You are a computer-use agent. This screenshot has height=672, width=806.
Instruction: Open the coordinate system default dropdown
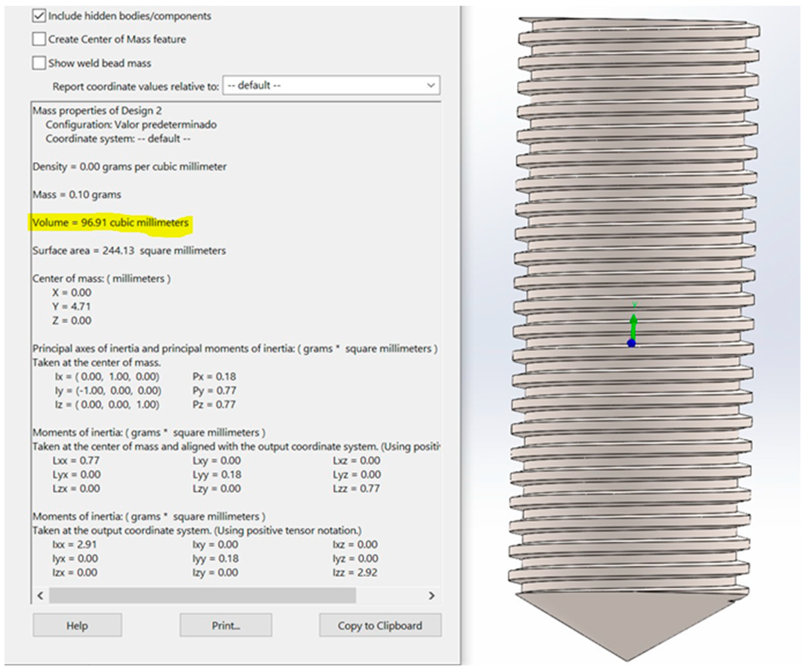(x=331, y=85)
